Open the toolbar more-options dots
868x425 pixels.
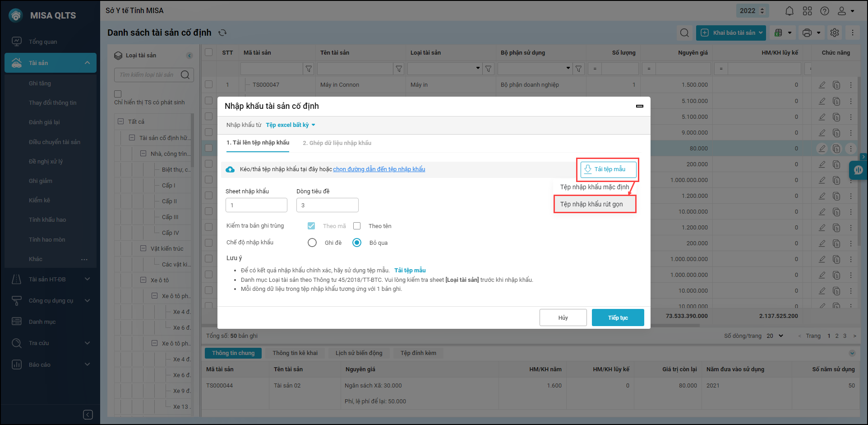pos(853,33)
